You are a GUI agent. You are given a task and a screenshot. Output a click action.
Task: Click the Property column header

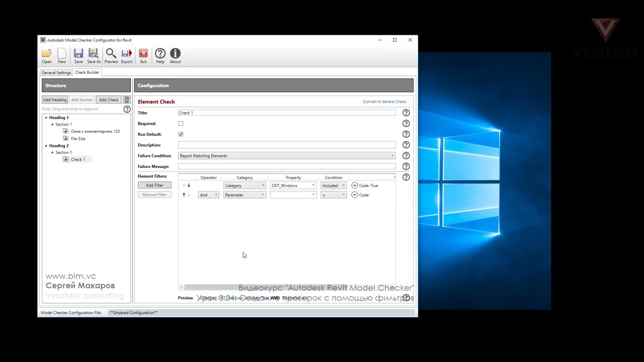[293, 177]
